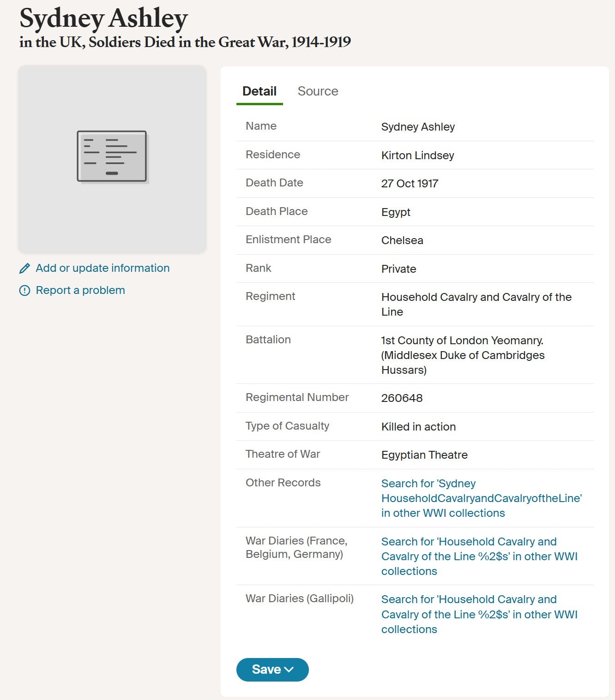
Task: Click the Sydney Ashley page heading
Action: 103,18
